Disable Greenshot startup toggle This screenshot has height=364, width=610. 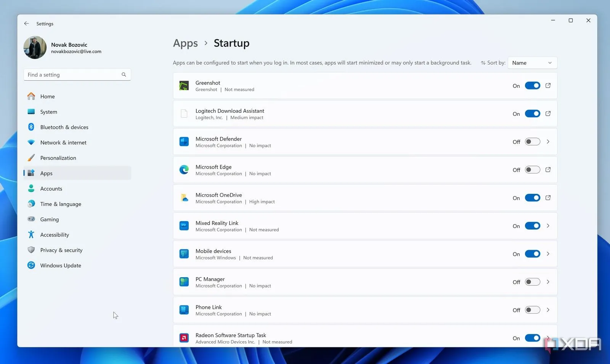pyautogui.click(x=532, y=85)
